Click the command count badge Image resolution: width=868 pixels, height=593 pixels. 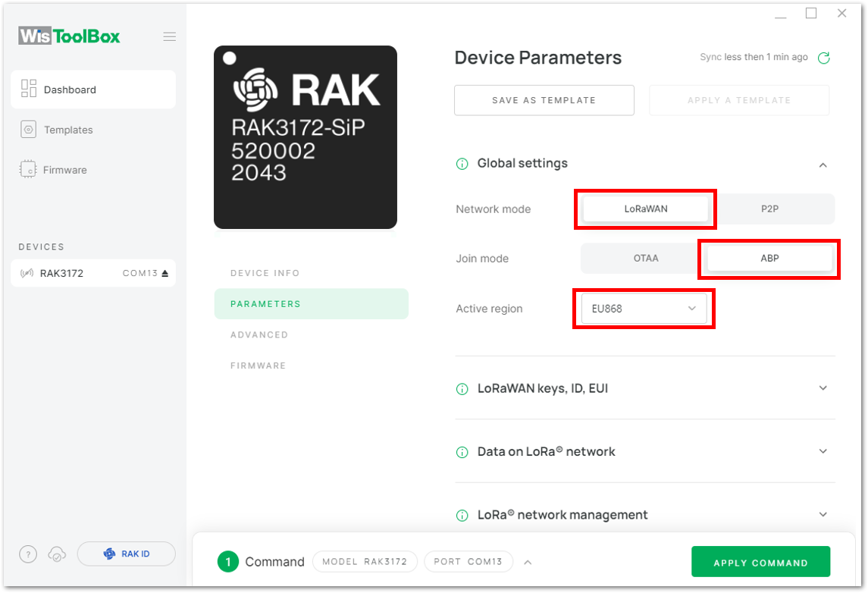(228, 561)
